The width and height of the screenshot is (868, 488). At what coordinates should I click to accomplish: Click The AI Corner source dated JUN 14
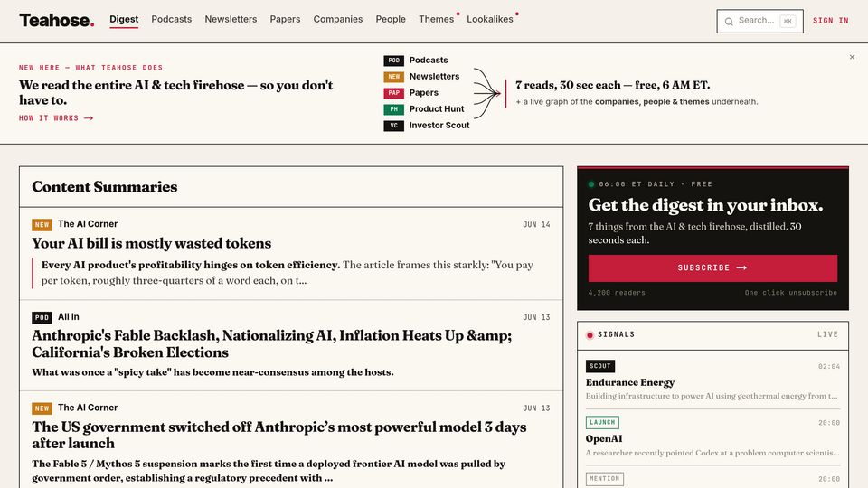tap(88, 224)
